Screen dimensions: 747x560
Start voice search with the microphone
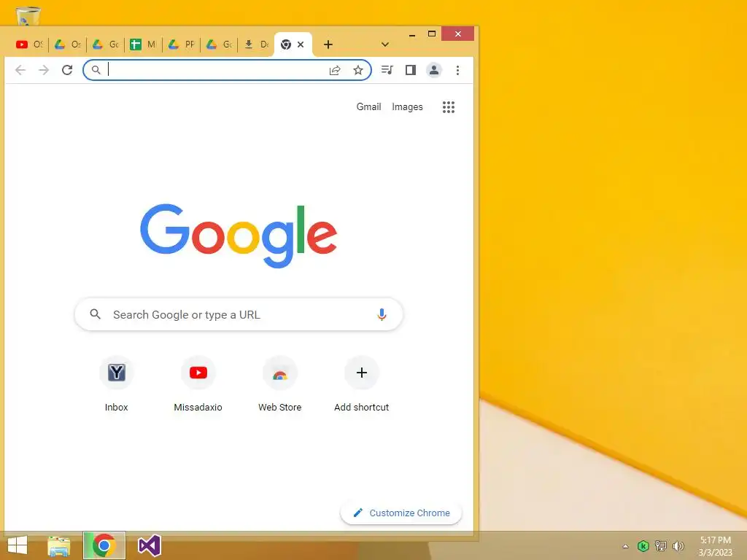[x=382, y=314]
